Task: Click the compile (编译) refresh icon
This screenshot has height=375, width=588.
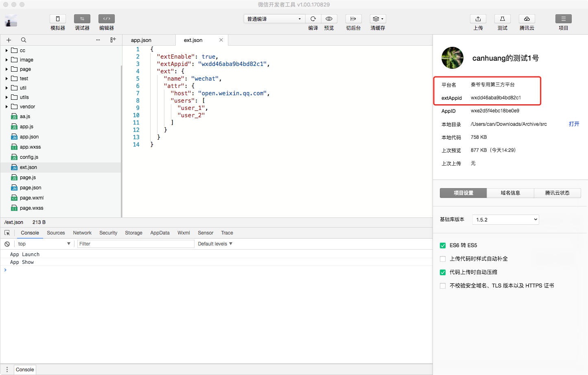Action: click(313, 19)
